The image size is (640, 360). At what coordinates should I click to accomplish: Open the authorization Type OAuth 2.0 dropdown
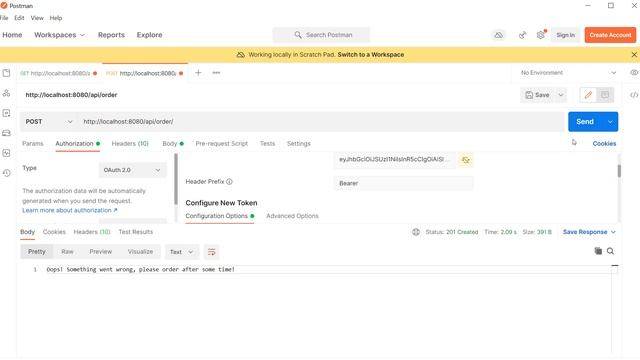click(x=132, y=170)
